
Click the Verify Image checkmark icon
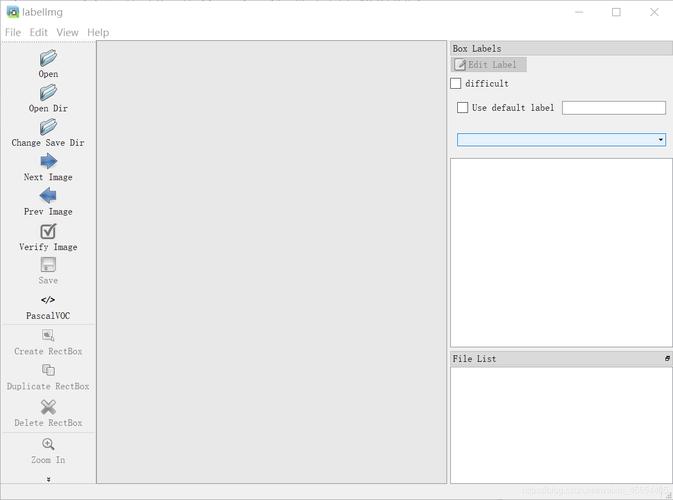click(48, 231)
